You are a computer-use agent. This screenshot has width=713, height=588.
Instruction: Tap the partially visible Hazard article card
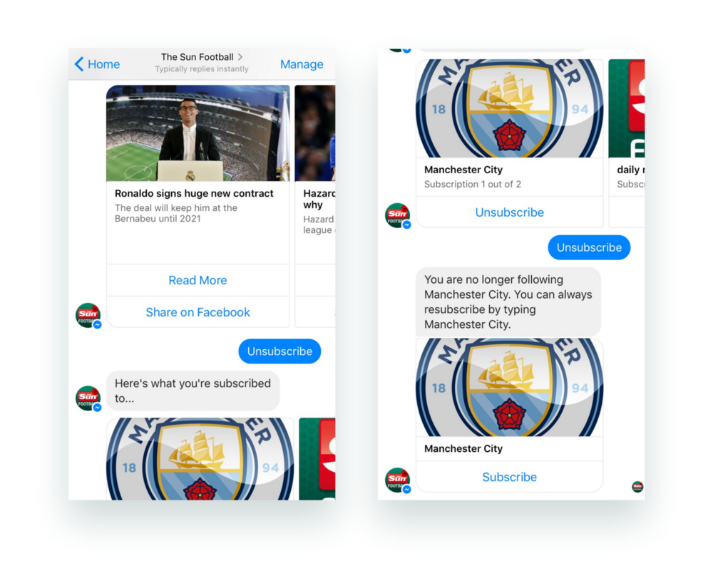[x=315, y=206]
